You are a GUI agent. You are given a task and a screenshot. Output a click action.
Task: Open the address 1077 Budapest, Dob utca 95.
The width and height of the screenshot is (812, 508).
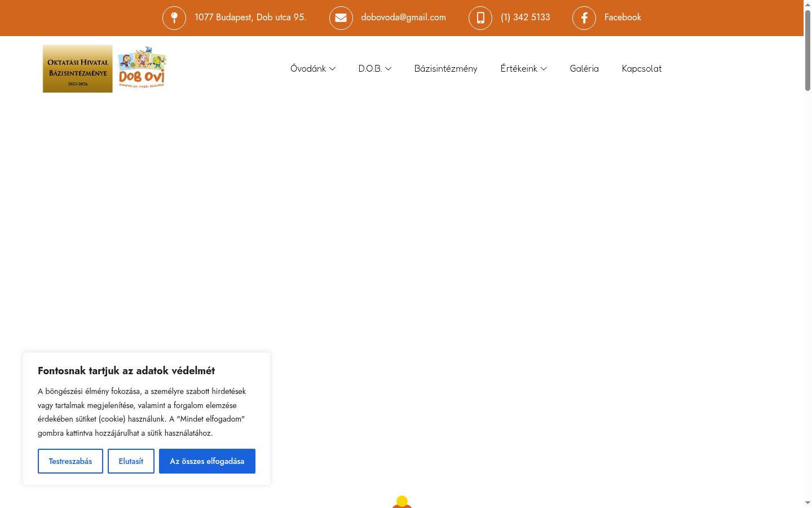(x=250, y=17)
